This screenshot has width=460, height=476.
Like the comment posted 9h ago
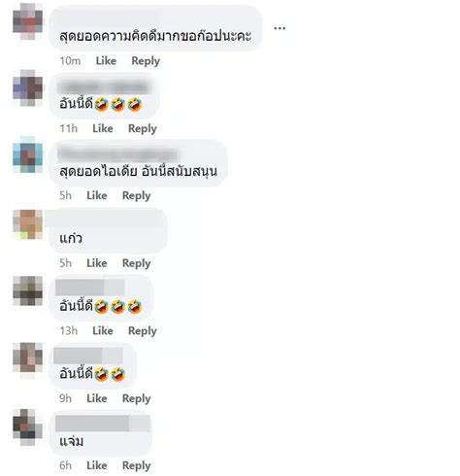(x=97, y=398)
